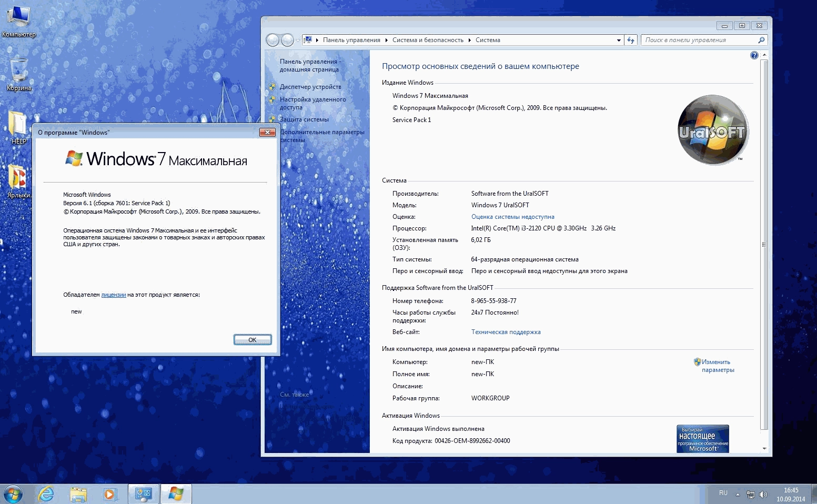817x504 pixels.
Task: Open help question mark in System window
Action: pos(754,55)
